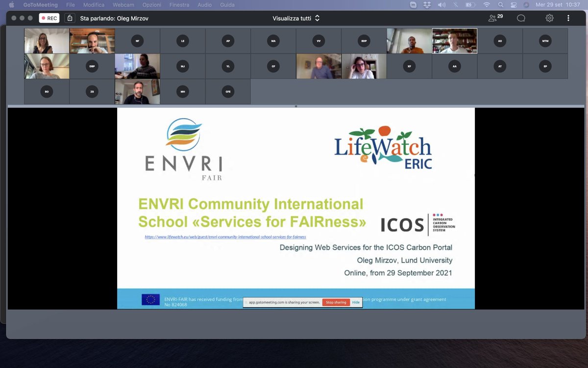Image resolution: width=588 pixels, height=368 pixels.
Task: Select participant tile BO
Action: 47,92
